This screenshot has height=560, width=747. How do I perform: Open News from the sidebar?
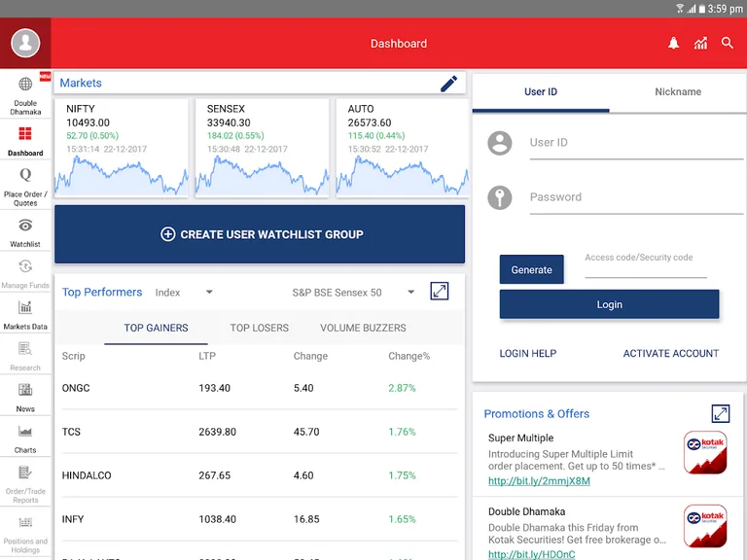click(25, 397)
